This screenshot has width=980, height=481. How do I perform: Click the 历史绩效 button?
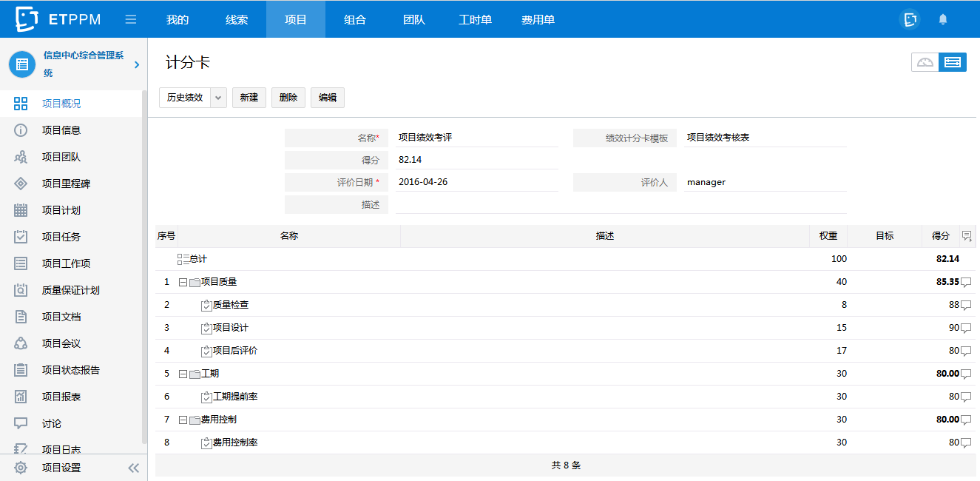pos(185,98)
